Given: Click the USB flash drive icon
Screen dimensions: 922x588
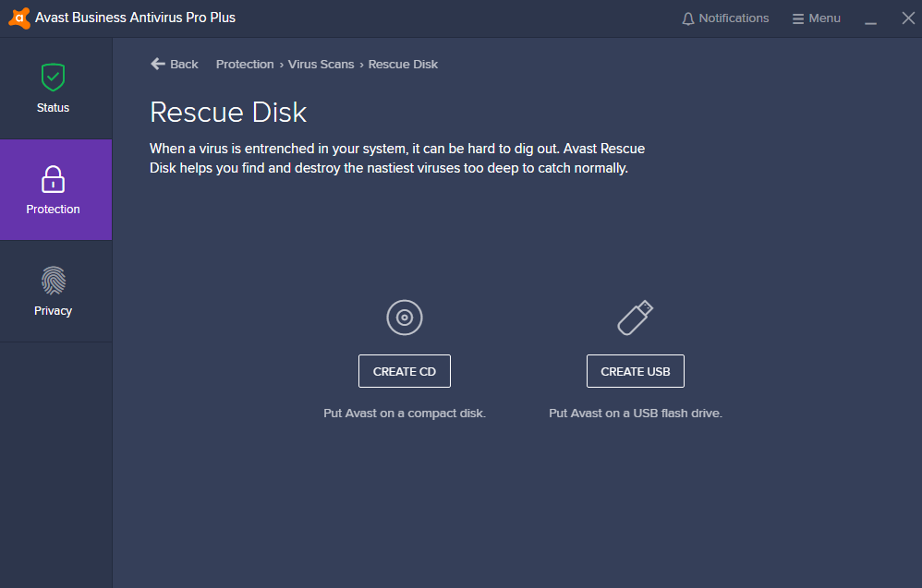Looking at the screenshot, I should coord(635,317).
